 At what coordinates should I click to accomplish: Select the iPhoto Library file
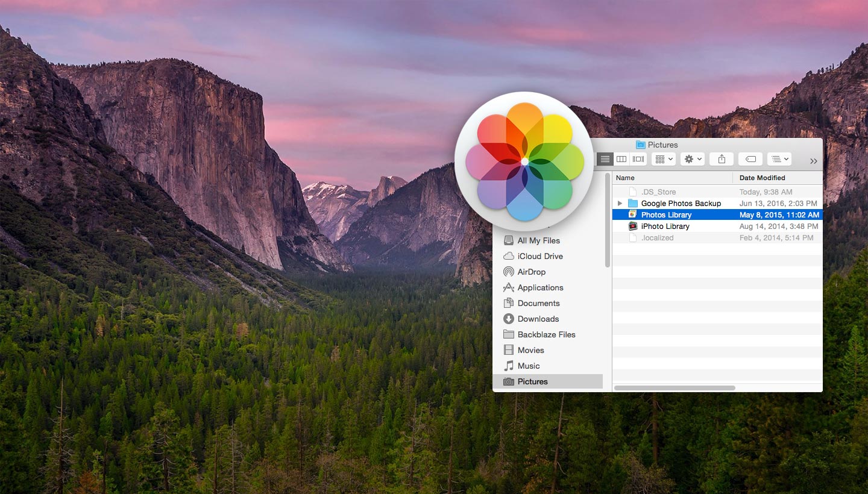[x=665, y=227]
